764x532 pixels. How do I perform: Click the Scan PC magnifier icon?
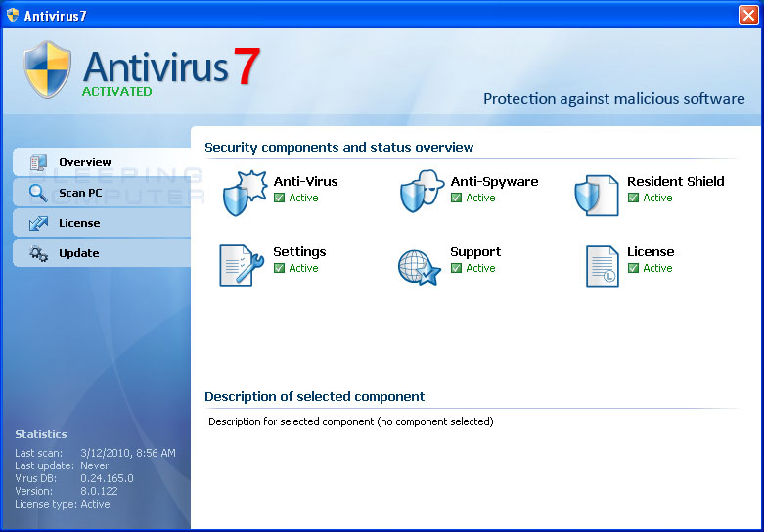(38, 193)
